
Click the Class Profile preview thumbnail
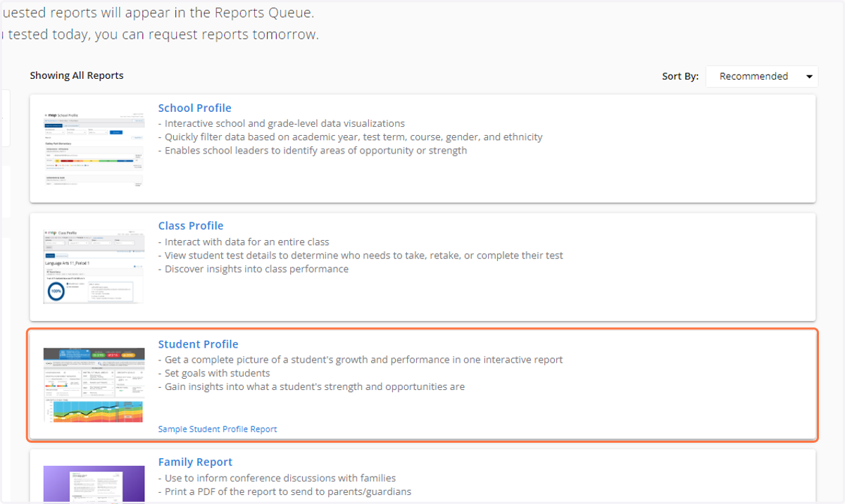click(94, 266)
